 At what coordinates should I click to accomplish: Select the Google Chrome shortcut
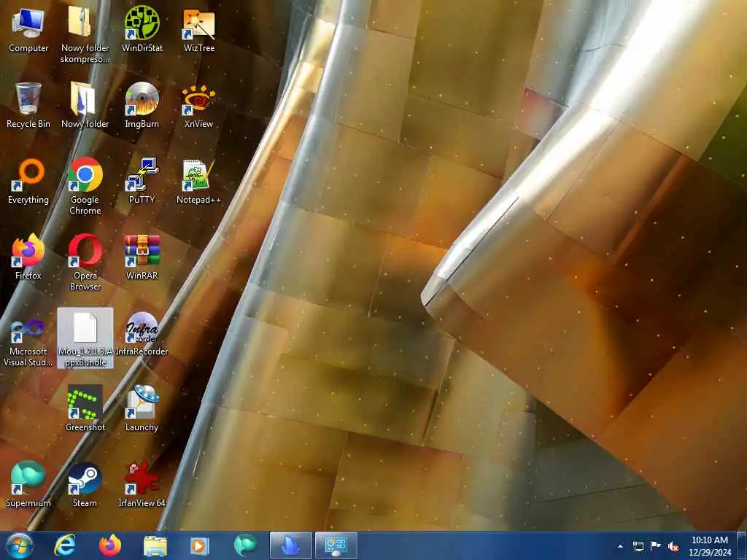click(85, 186)
